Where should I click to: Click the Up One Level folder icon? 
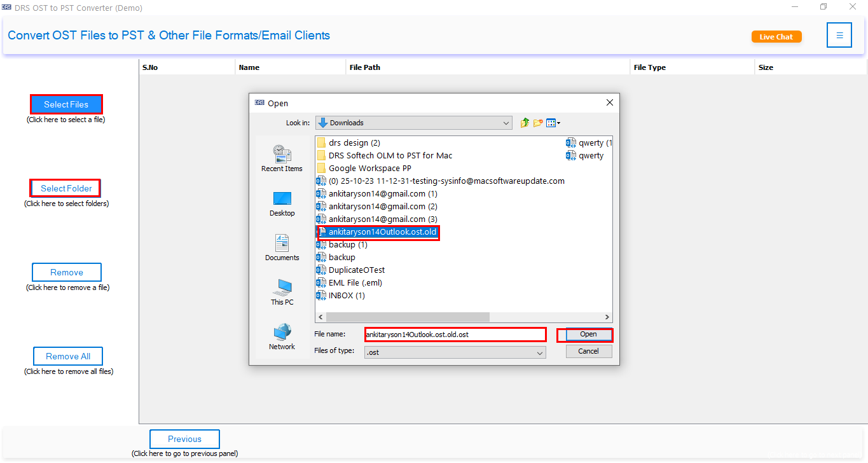tap(525, 123)
